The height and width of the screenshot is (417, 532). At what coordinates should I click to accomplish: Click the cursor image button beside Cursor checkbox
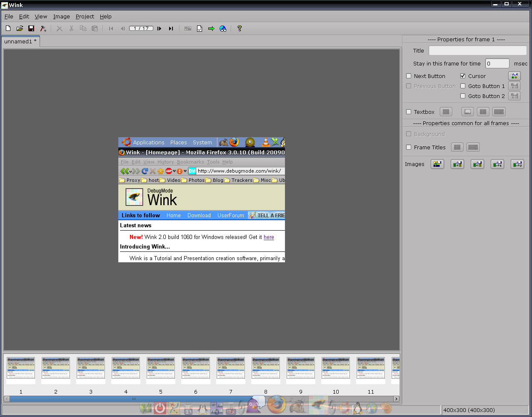click(x=515, y=76)
